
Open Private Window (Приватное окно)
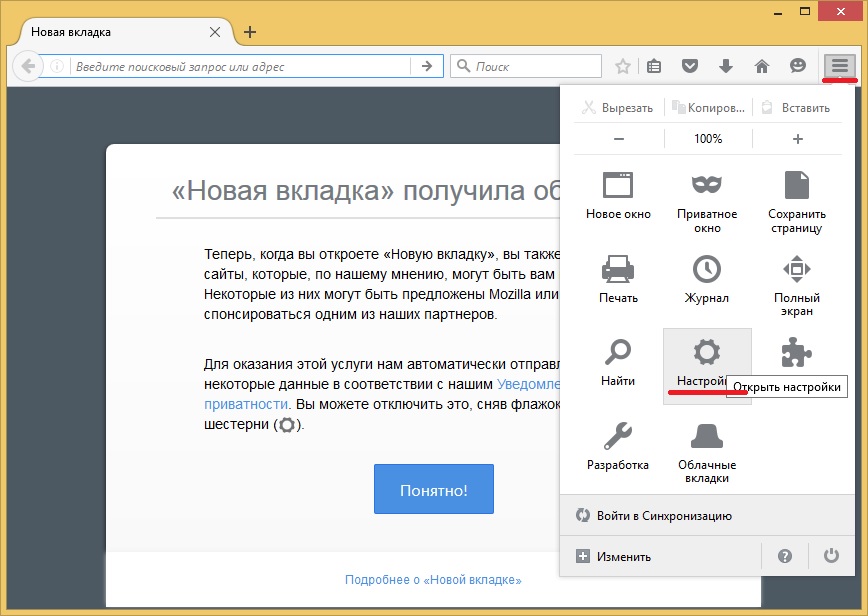(x=707, y=203)
